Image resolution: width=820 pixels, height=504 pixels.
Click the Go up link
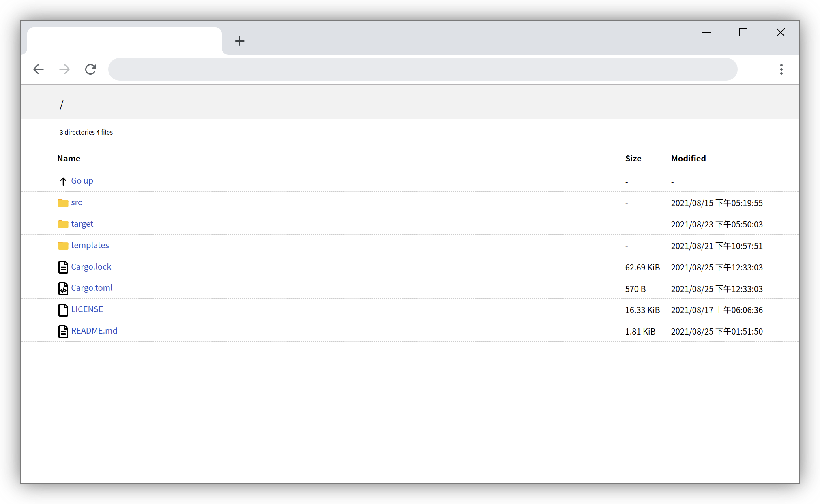(82, 181)
